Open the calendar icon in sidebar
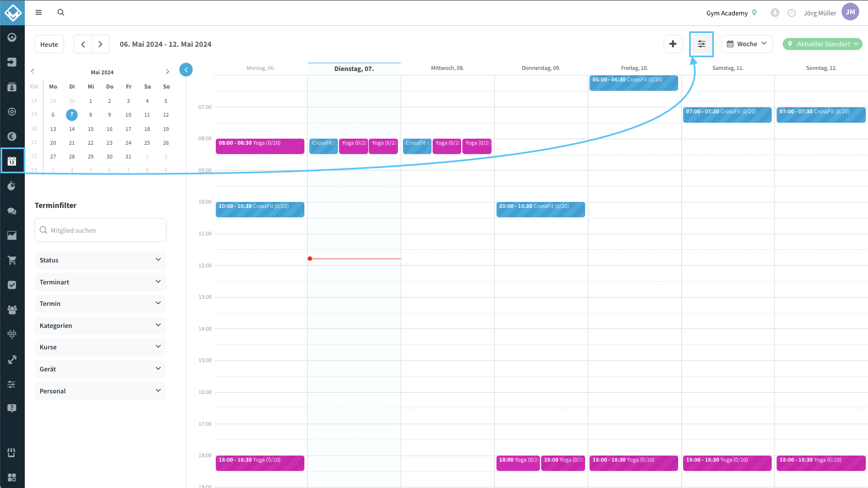Image resolution: width=868 pixels, height=488 pixels. coord(12,161)
